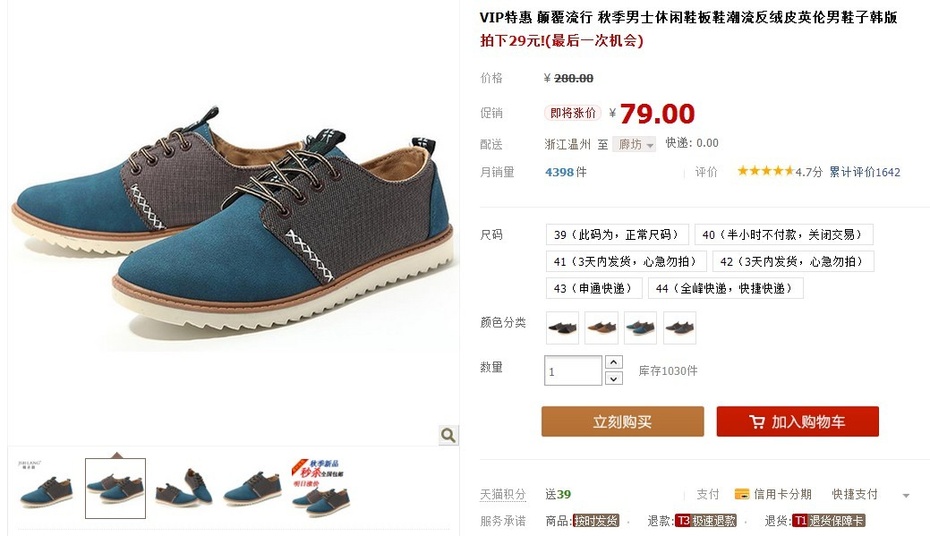Expand the payment options arrow
This screenshot has height=536, width=930.
(906, 495)
